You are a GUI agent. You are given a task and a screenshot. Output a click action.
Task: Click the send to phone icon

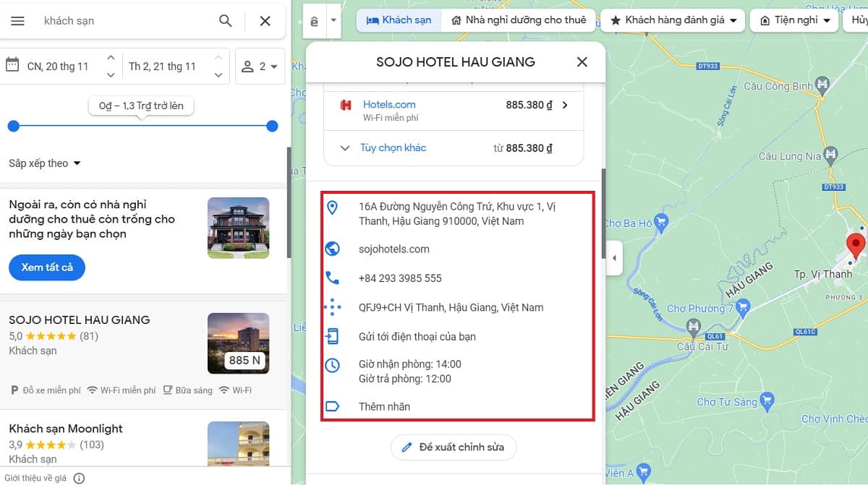[332, 336]
